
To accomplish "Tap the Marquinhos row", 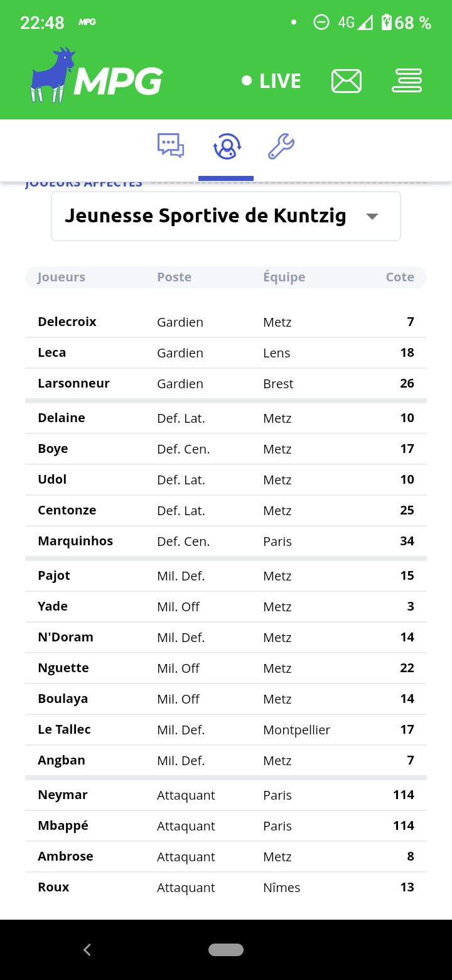I will click(x=226, y=541).
